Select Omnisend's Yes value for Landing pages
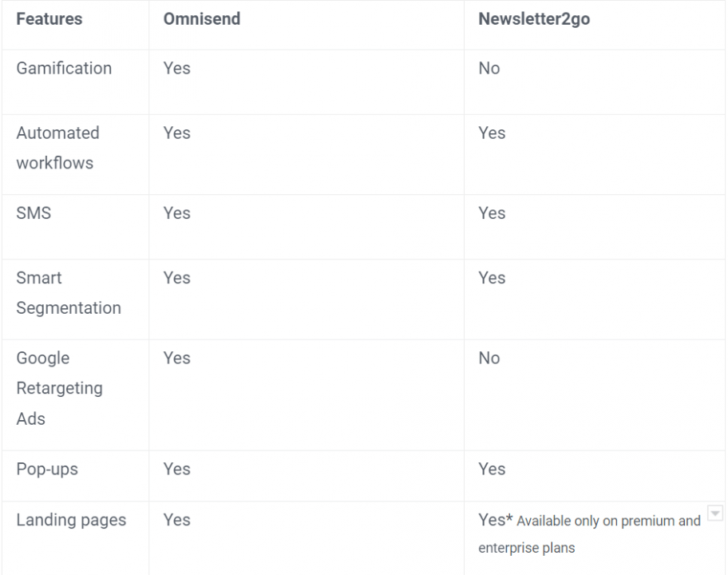Screen dimensions: 728x575 [176, 520]
